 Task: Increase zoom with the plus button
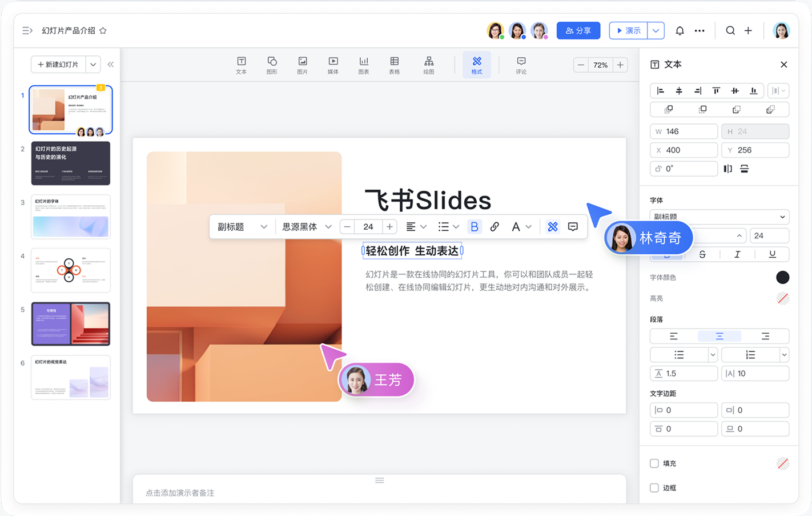click(x=620, y=65)
